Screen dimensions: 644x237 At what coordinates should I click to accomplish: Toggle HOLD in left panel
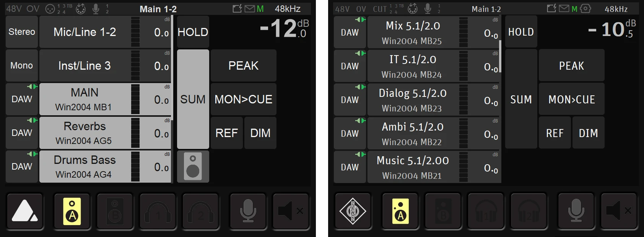(x=193, y=32)
